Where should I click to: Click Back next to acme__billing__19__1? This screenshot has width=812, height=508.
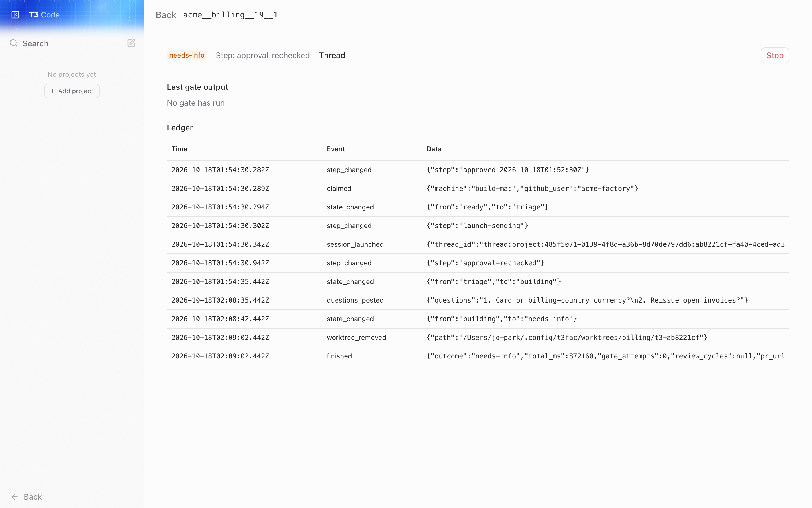[x=166, y=15]
